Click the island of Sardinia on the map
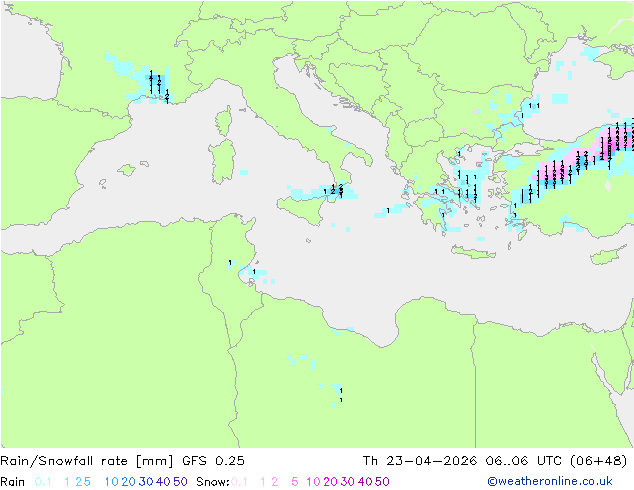This screenshot has width=634, height=490. point(223,162)
